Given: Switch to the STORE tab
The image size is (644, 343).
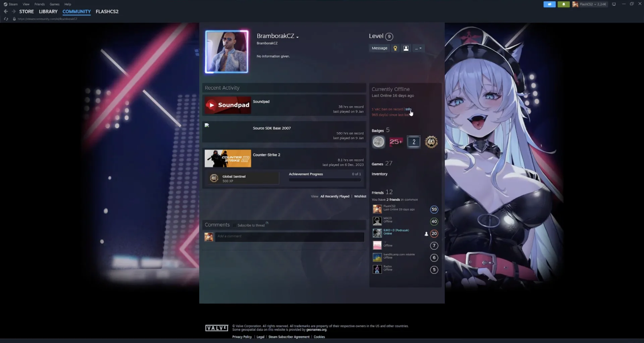Looking at the screenshot, I should (x=26, y=11).
